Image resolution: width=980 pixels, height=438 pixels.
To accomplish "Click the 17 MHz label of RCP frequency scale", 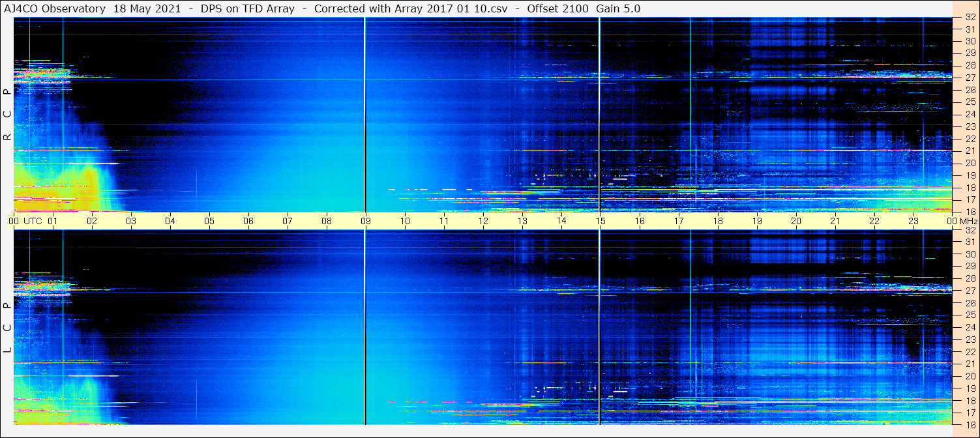I will (970, 199).
